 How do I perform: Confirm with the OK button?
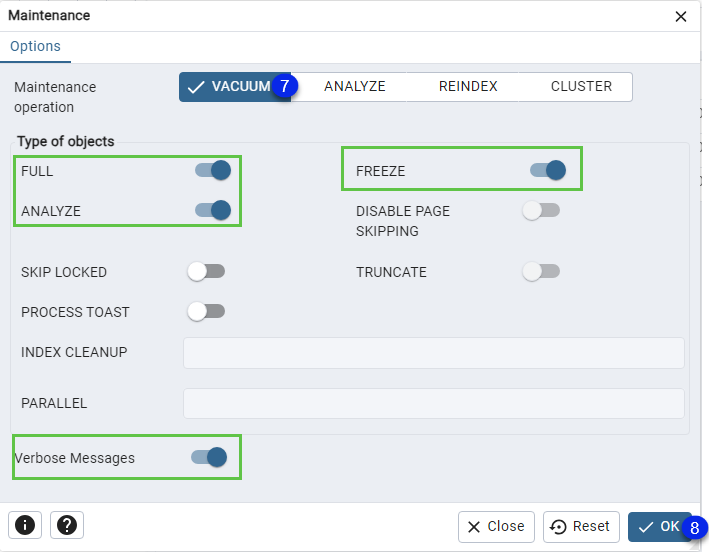[x=660, y=527]
